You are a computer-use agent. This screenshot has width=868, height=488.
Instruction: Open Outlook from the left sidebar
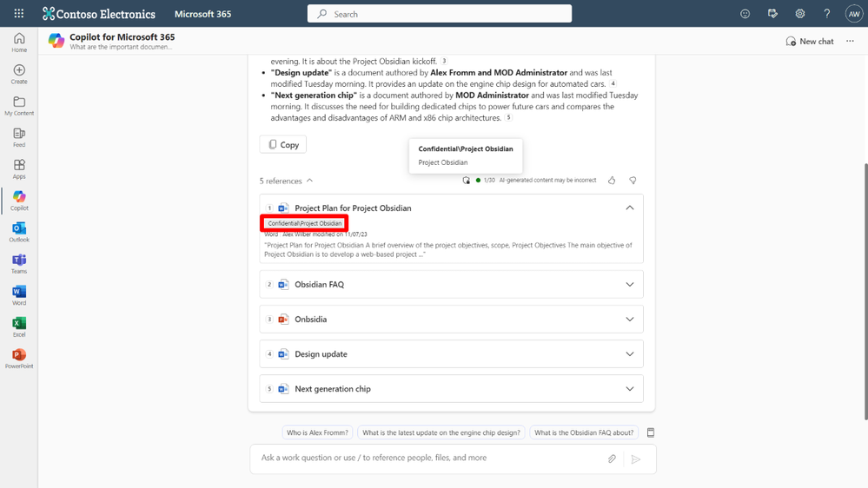tap(19, 232)
